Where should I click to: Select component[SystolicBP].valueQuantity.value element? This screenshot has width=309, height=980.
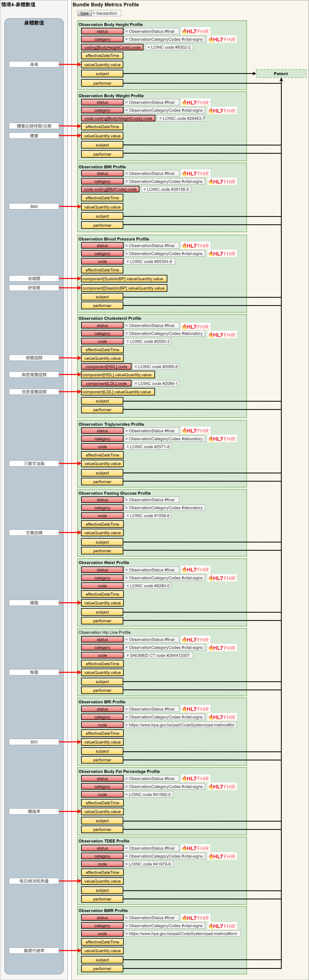coord(124,279)
